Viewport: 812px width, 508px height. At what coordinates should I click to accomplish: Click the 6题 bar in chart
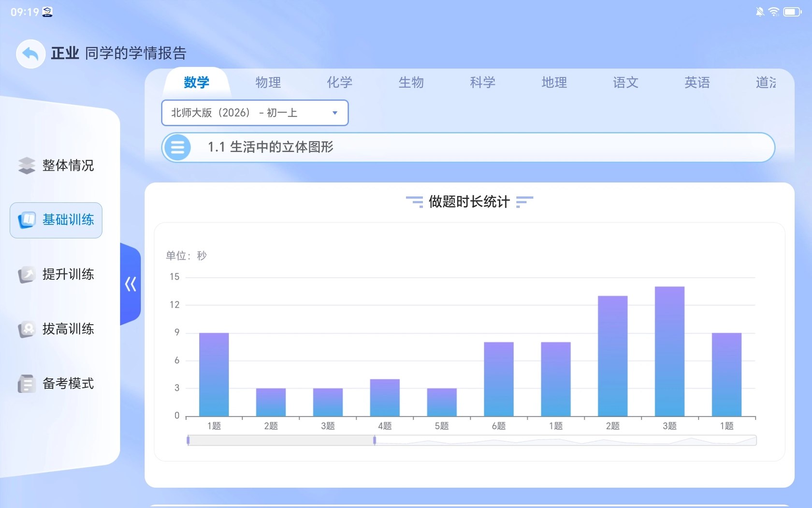(499, 379)
